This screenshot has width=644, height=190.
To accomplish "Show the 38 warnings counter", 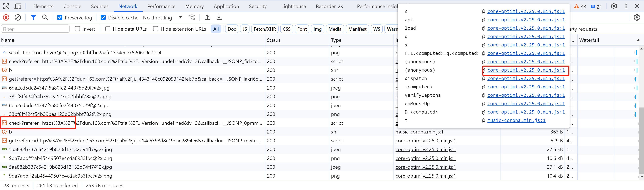I will [580, 7].
